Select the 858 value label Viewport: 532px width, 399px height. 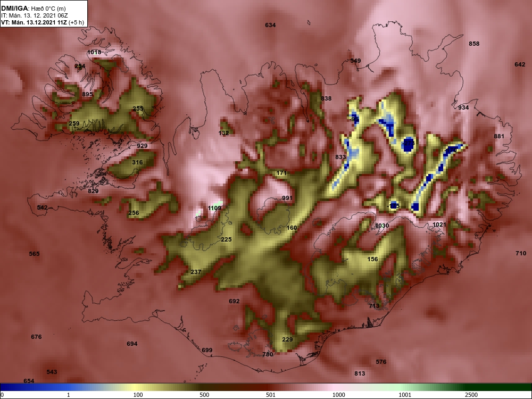[x=474, y=44]
